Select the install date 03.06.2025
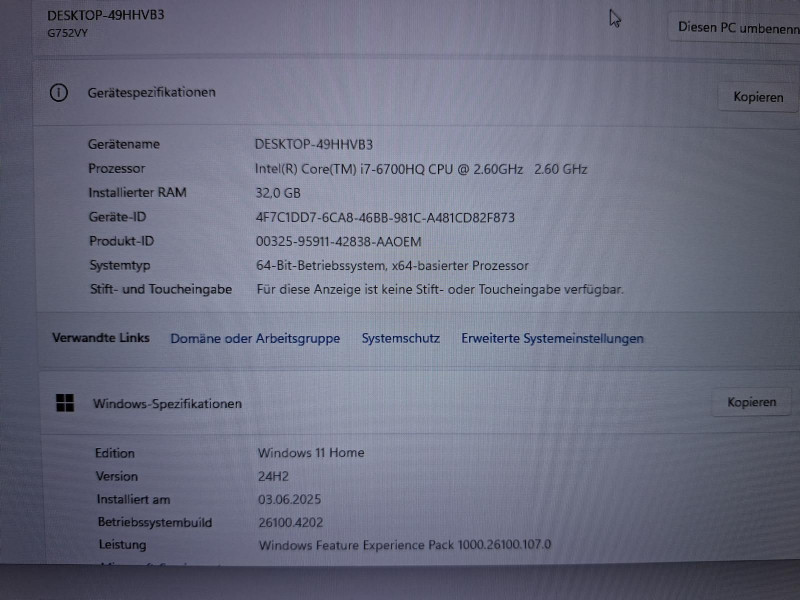The width and height of the screenshot is (800, 600). point(289,499)
